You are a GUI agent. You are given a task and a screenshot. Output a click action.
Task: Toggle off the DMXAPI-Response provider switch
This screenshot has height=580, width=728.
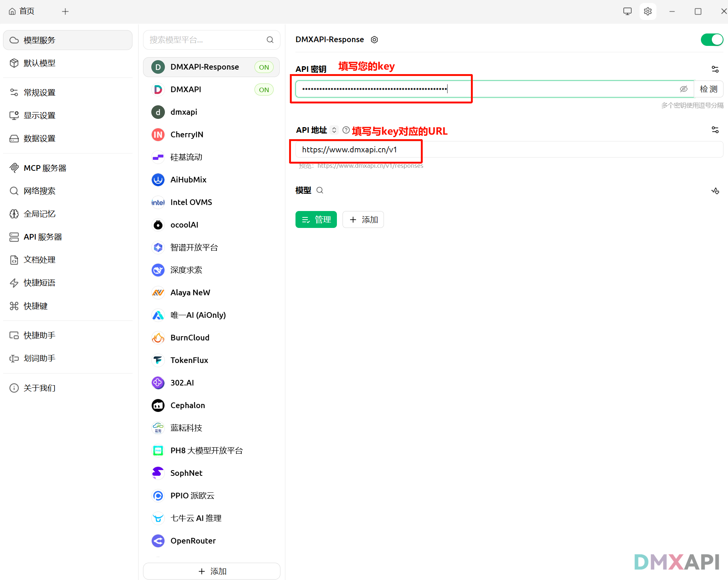pos(711,39)
